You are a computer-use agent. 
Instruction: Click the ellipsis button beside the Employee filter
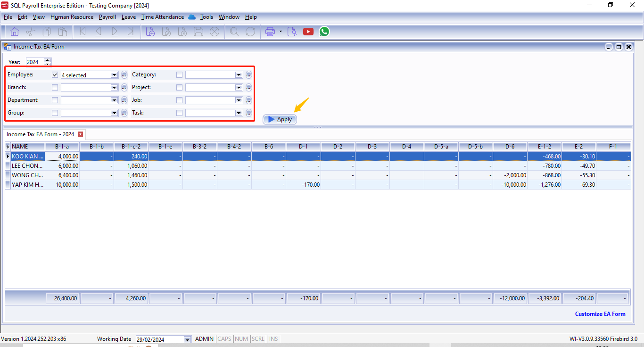click(x=124, y=75)
